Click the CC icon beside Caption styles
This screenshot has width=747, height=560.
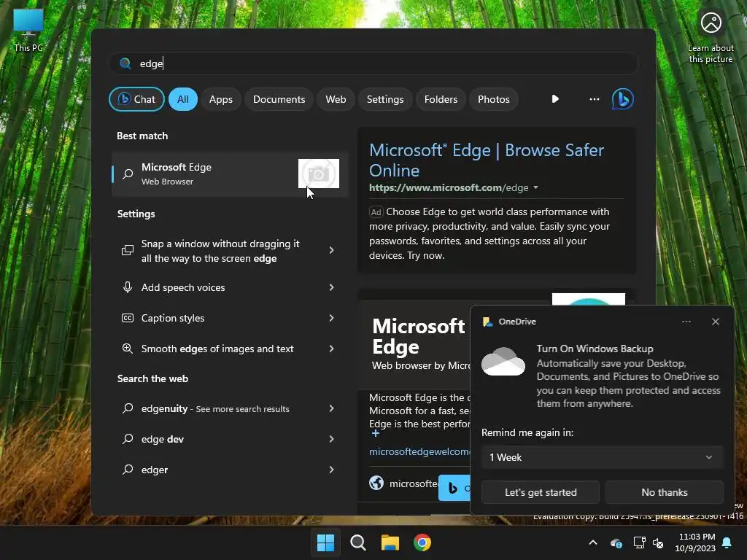point(128,318)
